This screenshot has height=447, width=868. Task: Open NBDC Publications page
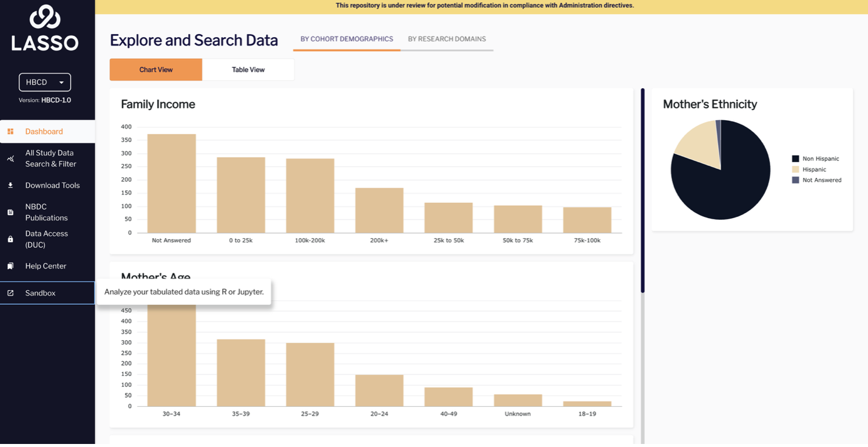[47, 212]
